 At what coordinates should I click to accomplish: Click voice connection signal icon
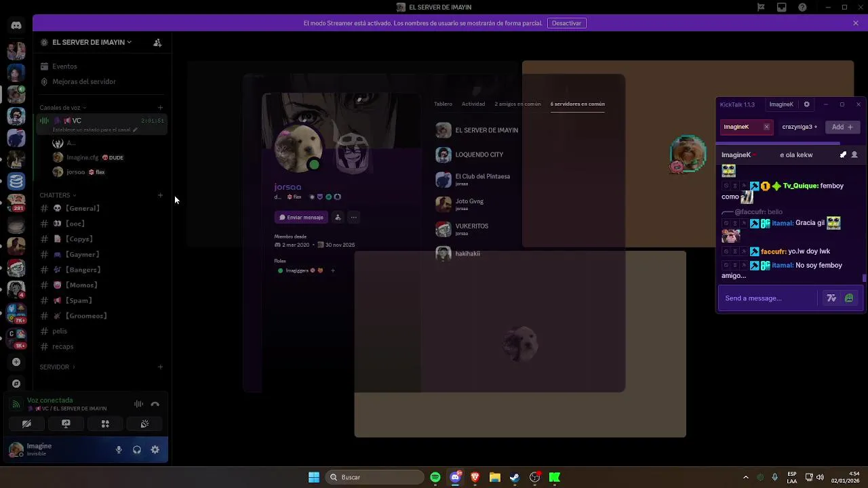16,404
